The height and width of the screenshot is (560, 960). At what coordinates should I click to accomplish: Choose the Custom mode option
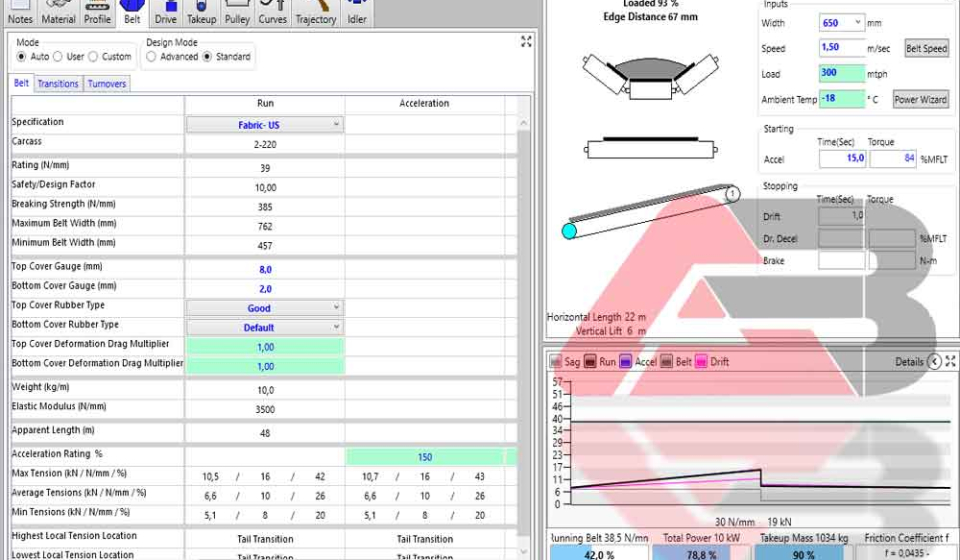pos(93,57)
